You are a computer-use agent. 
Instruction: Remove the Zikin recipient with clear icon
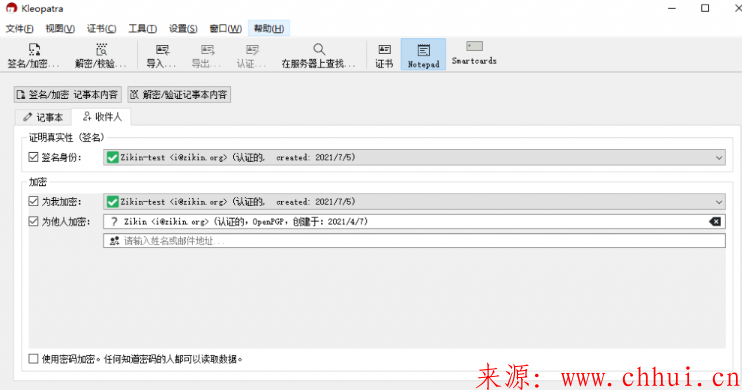point(715,222)
